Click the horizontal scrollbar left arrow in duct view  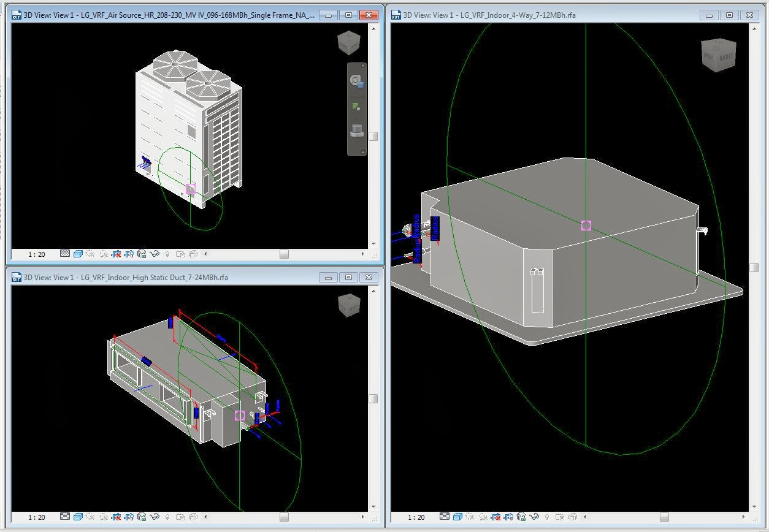click(x=205, y=517)
